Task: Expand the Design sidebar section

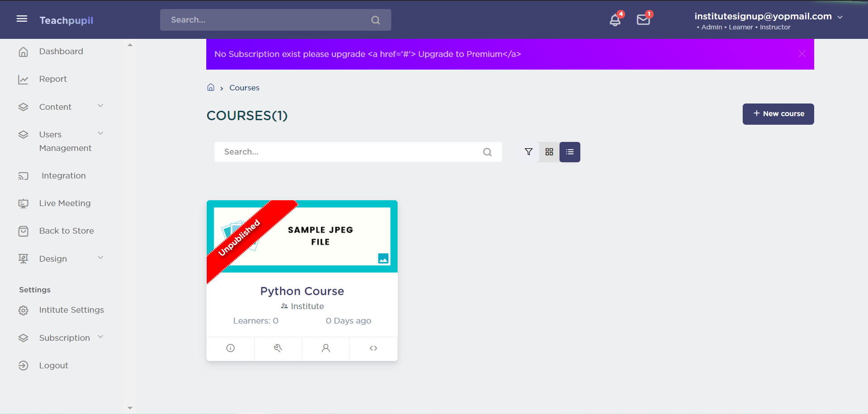Action: coord(100,258)
